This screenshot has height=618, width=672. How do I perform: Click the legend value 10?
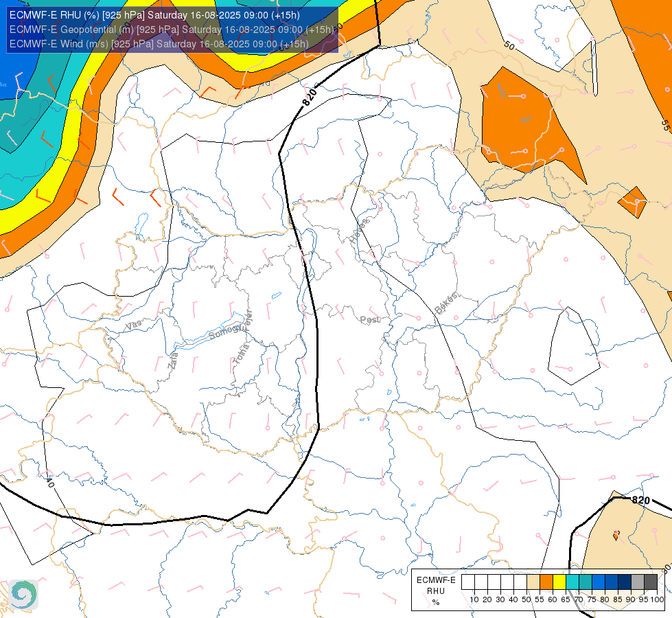(x=474, y=599)
